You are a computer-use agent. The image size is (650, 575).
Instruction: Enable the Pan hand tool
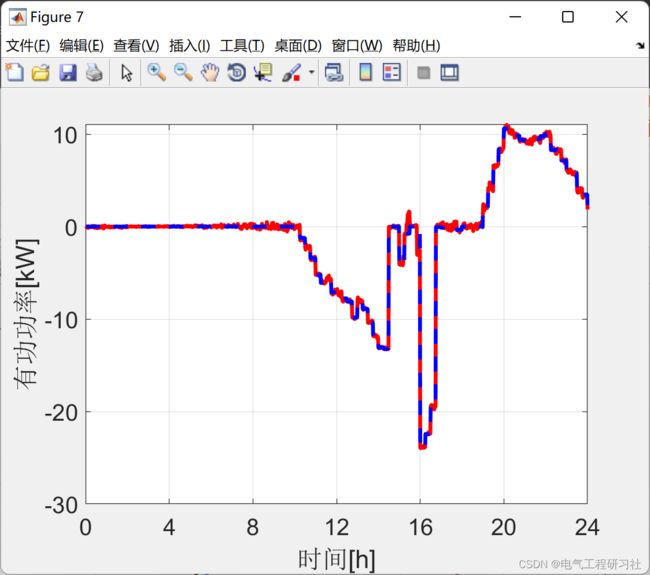(x=210, y=73)
